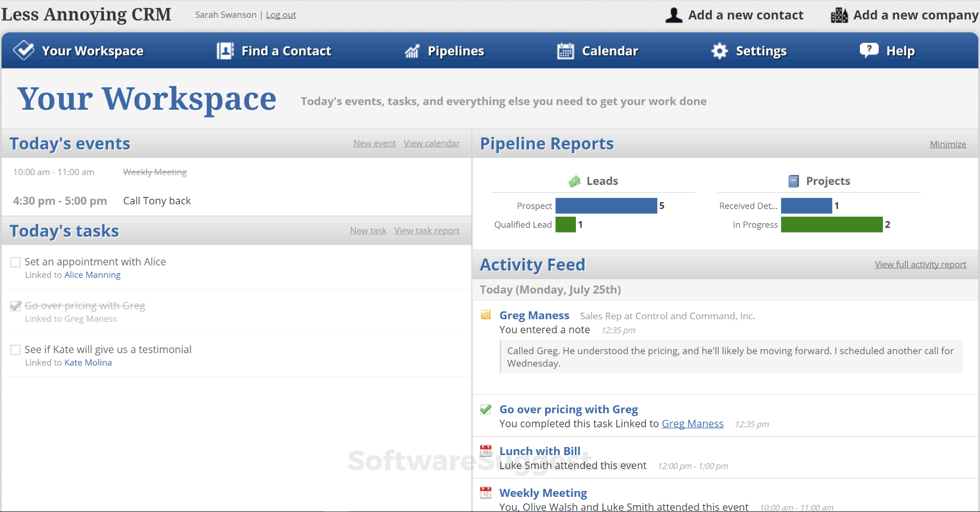This screenshot has width=980, height=512.
Task: Click the New event link
Action: click(374, 143)
